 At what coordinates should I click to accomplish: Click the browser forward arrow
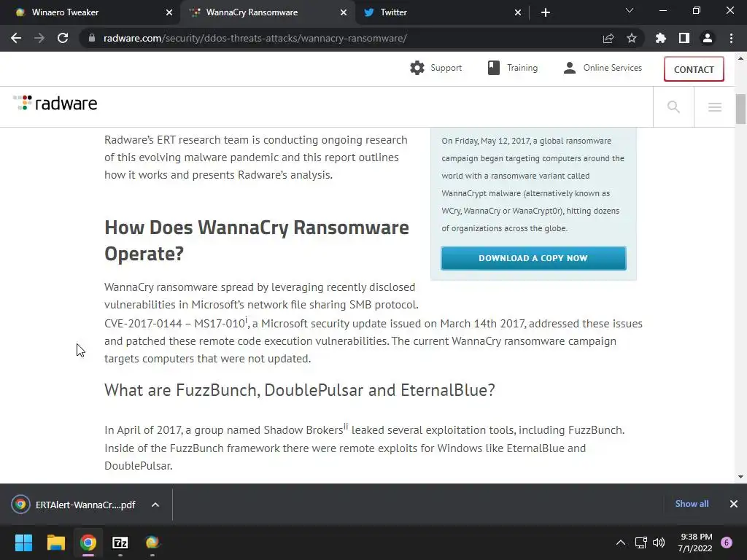pos(39,38)
